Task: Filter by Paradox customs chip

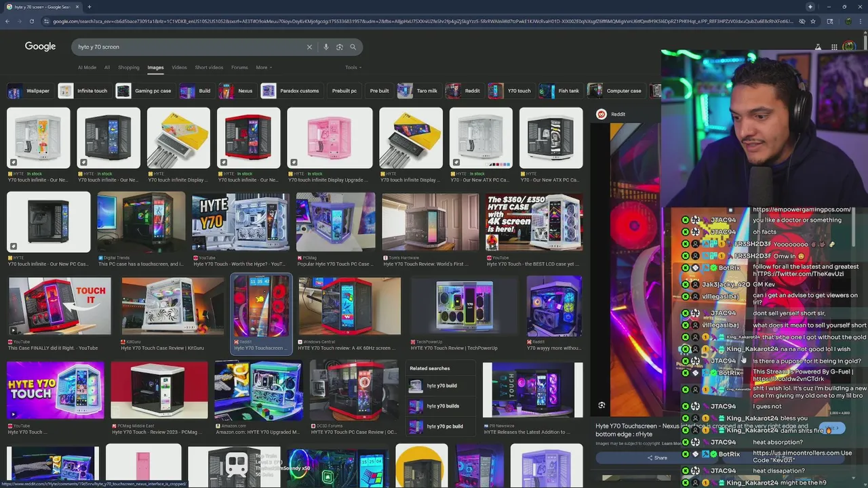Action: (291, 91)
